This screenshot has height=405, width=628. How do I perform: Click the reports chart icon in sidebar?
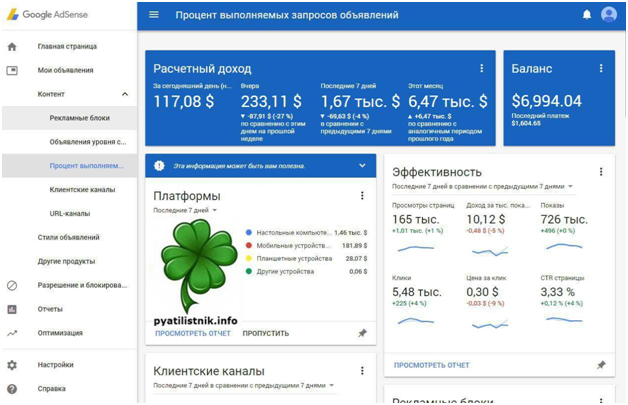pyautogui.click(x=12, y=309)
